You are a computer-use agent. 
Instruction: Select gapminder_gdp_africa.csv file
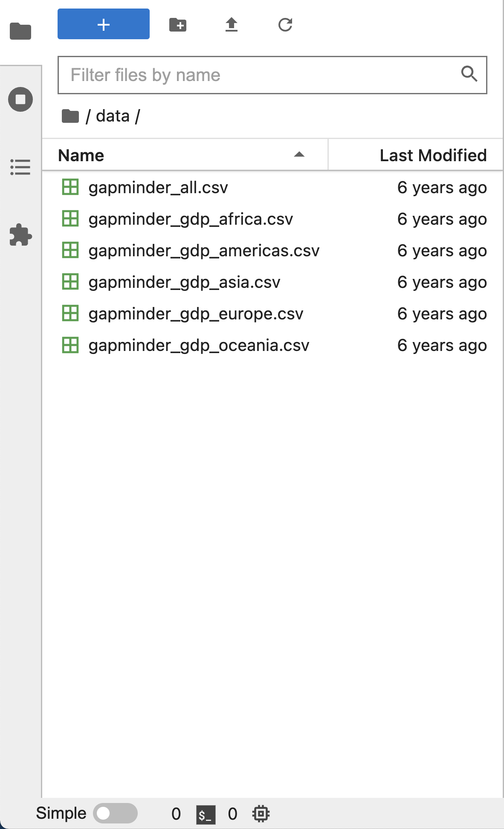(191, 219)
